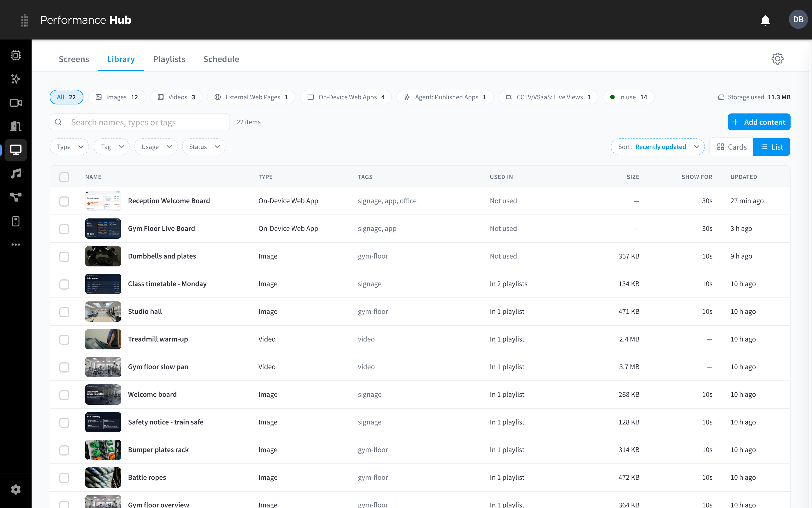Viewport: 812px width, 508px height.
Task: Check the Dumbbells and plates row
Action: [64, 256]
